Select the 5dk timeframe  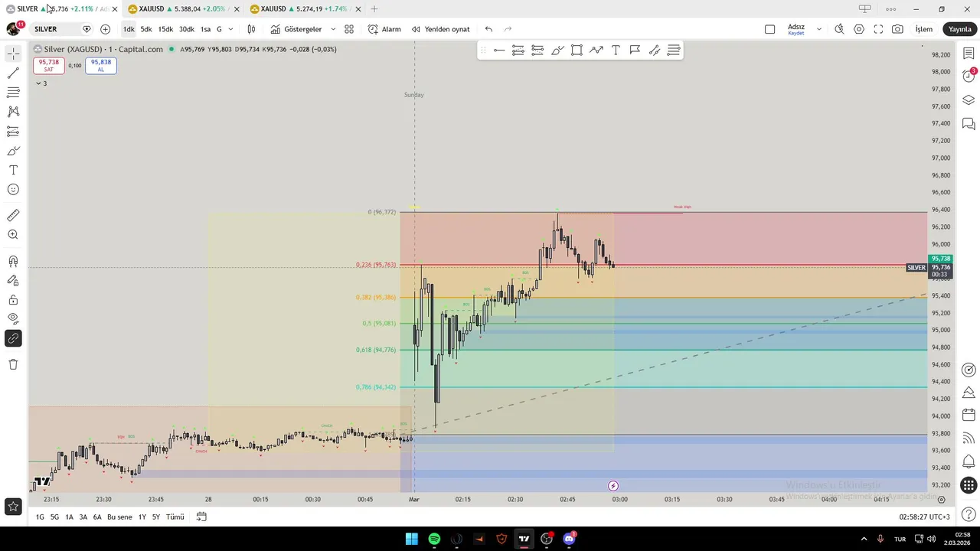[x=146, y=29]
